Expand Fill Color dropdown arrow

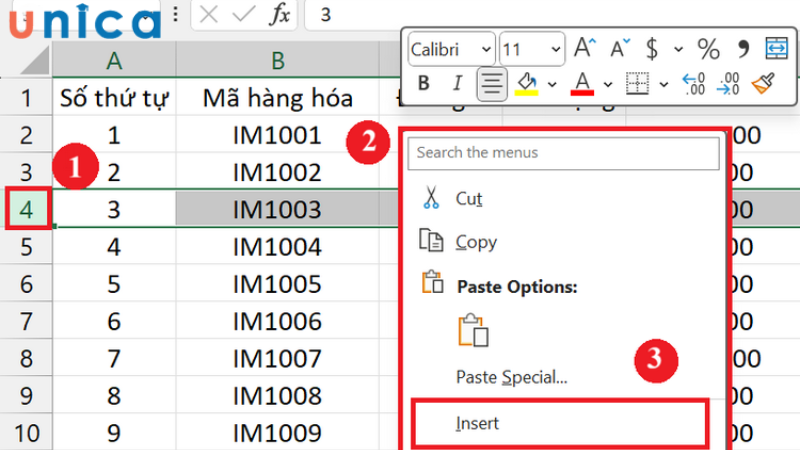click(x=552, y=84)
